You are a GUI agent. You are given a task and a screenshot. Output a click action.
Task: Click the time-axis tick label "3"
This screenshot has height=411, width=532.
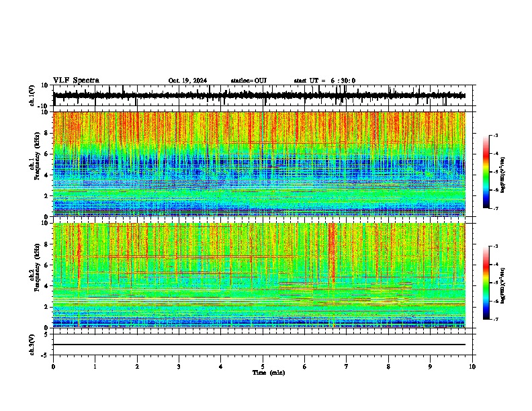pyautogui.click(x=179, y=367)
